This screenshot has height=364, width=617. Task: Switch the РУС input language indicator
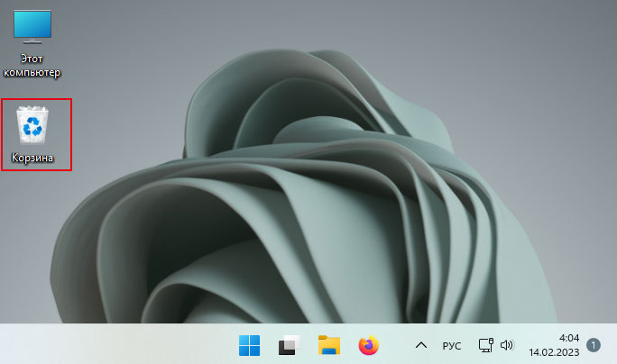click(451, 346)
